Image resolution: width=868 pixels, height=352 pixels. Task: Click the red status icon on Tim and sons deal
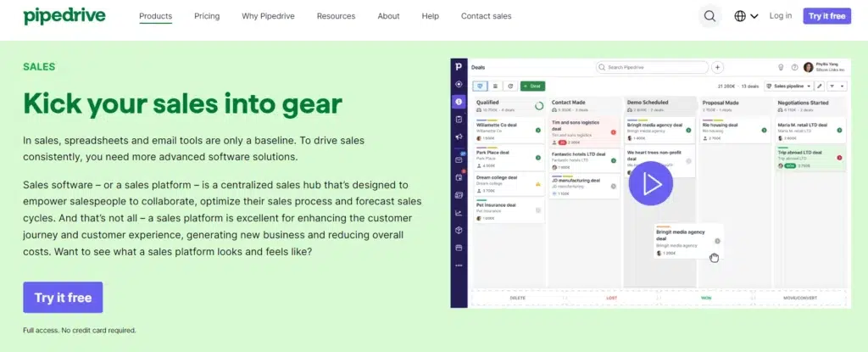coord(614,132)
